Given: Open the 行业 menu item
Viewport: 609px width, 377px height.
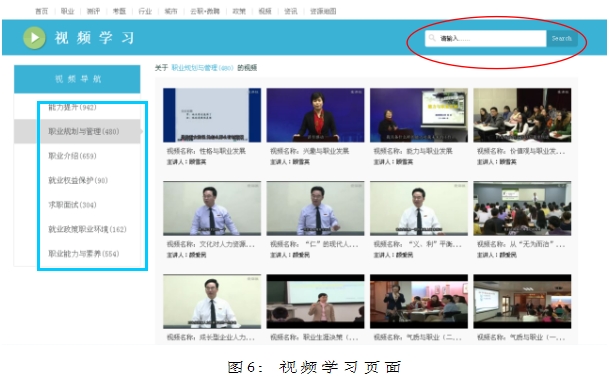Looking at the screenshot, I should pyautogui.click(x=145, y=11).
